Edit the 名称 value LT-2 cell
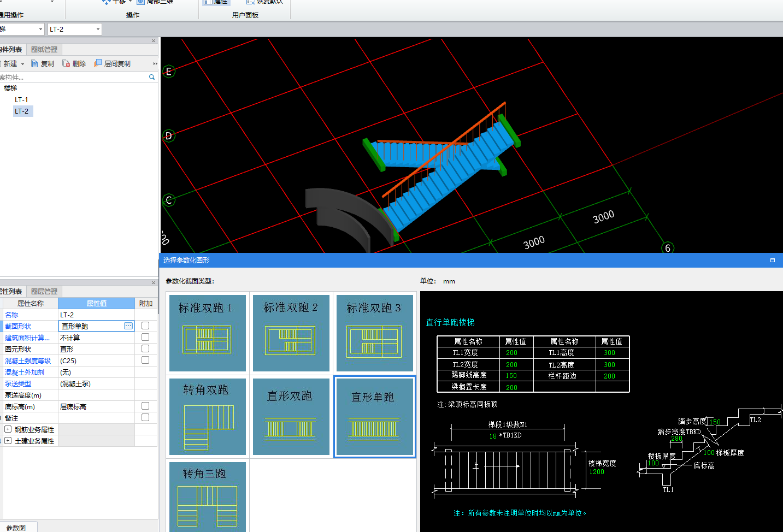Screen dimensions: 783x532 click(x=97, y=315)
